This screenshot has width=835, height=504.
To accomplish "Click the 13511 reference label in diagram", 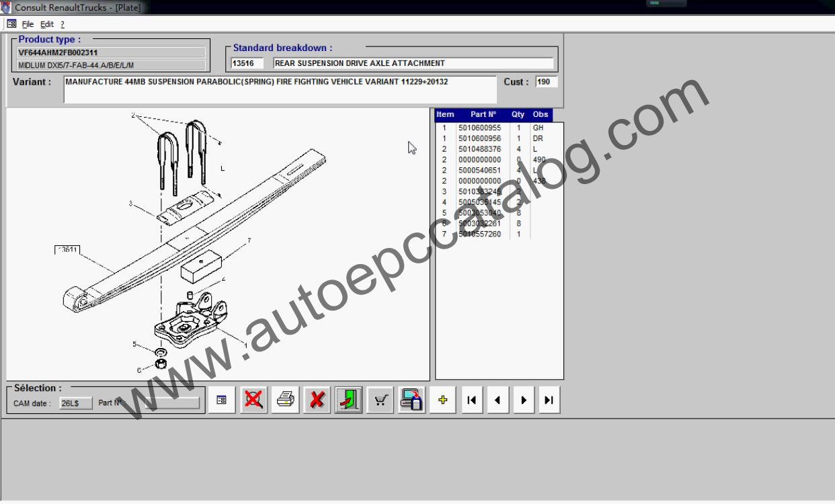I will click(67, 249).
